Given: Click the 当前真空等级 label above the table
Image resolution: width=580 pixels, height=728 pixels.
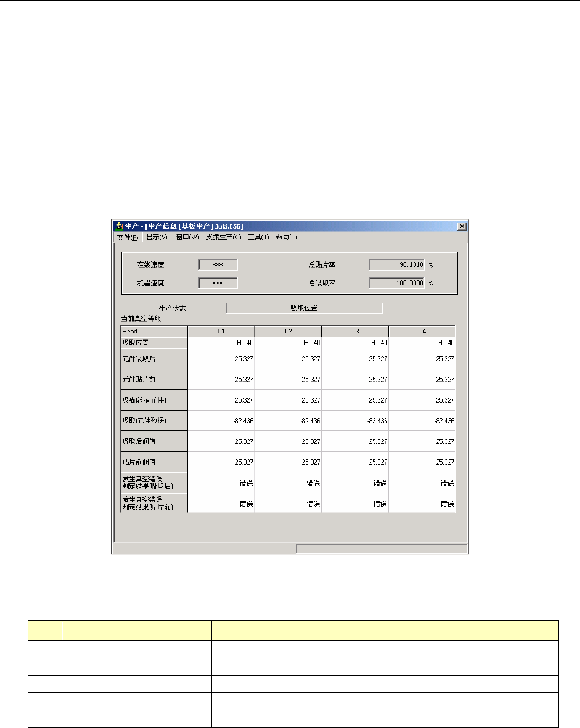Looking at the screenshot, I should [x=141, y=319].
